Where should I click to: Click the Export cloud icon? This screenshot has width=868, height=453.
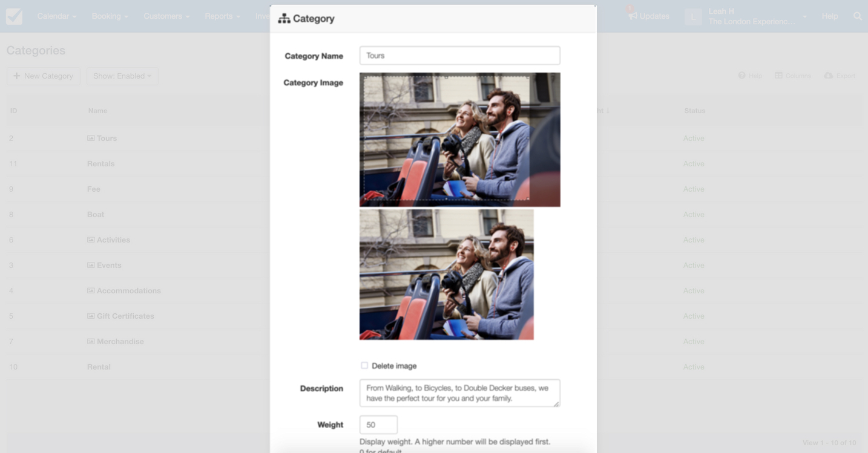[829, 76]
